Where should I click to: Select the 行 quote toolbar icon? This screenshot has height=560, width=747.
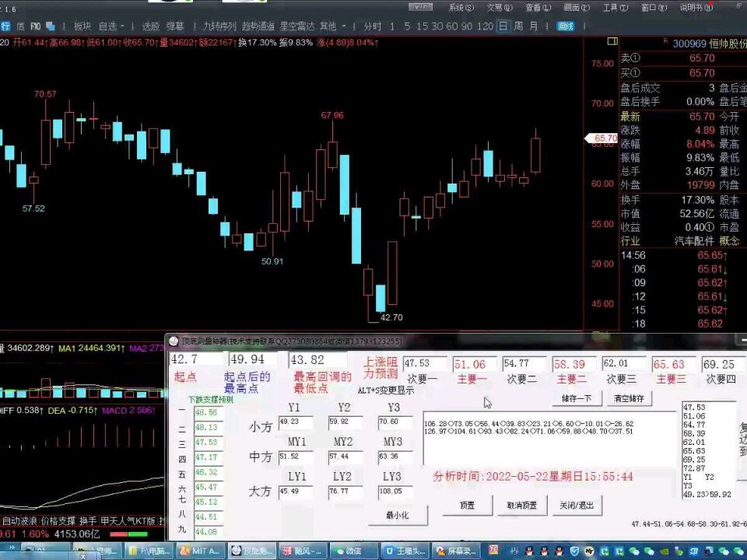(7, 25)
